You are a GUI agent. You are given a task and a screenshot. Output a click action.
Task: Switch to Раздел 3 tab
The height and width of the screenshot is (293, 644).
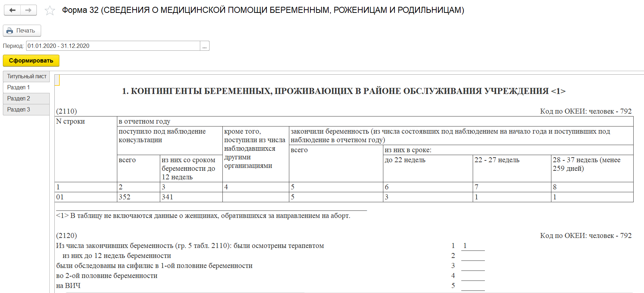pos(26,110)
